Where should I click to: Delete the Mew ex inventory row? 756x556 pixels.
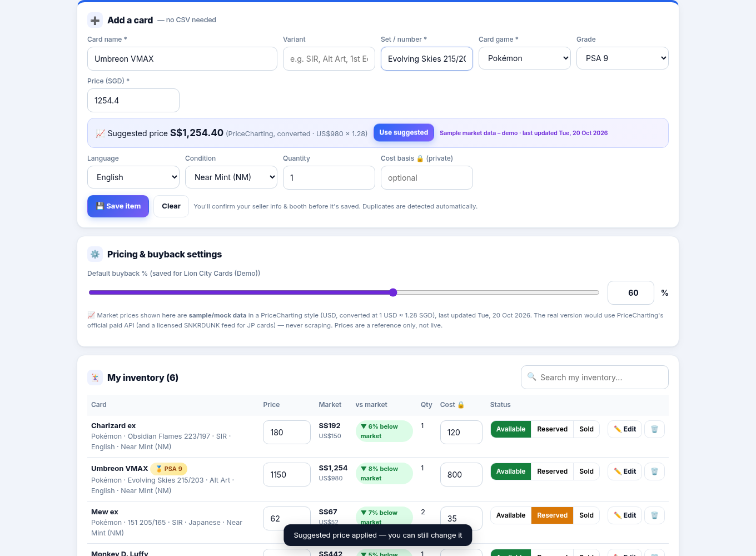654,515
